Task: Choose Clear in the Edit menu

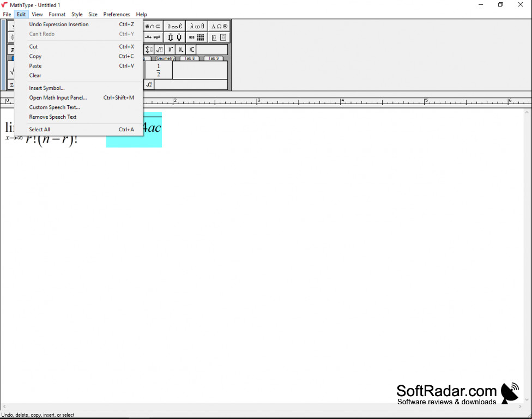Action: pyautogui.click(x=78, y=75)
